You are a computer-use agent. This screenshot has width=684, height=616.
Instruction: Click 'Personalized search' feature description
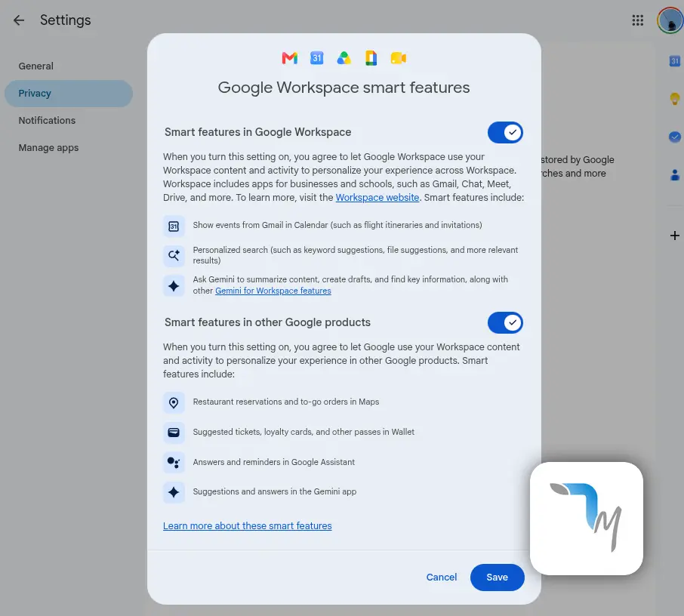point(355,254)
